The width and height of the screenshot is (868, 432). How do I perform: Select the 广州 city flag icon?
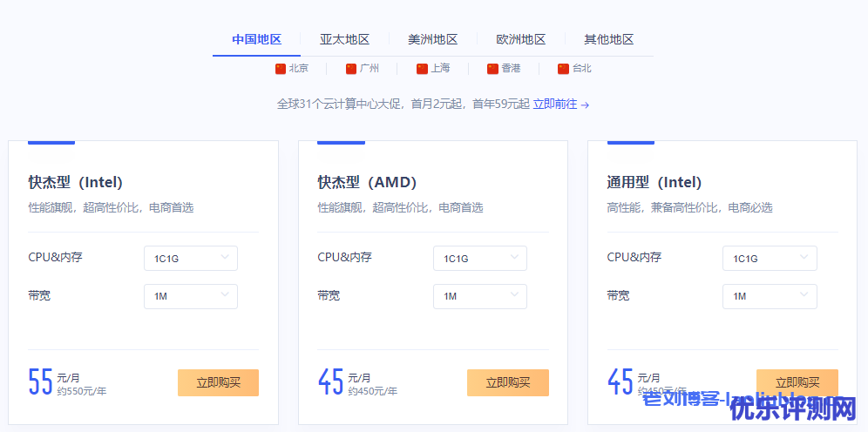(351, 69)
